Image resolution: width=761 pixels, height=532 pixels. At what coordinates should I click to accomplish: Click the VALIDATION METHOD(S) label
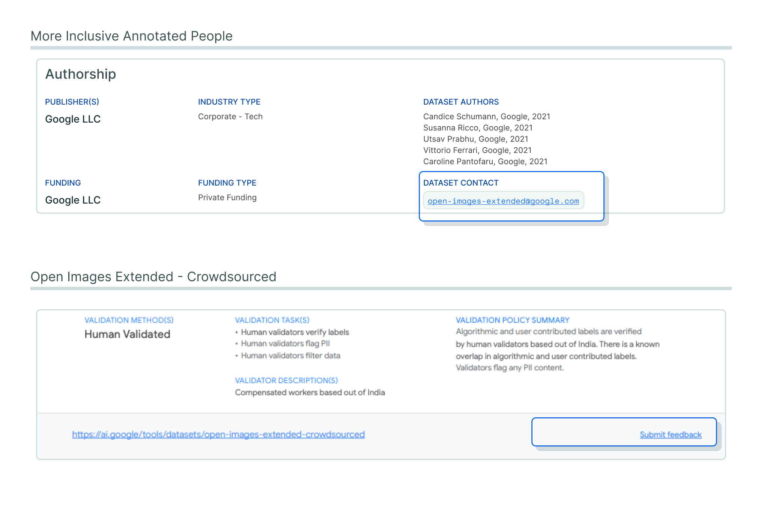129,320
